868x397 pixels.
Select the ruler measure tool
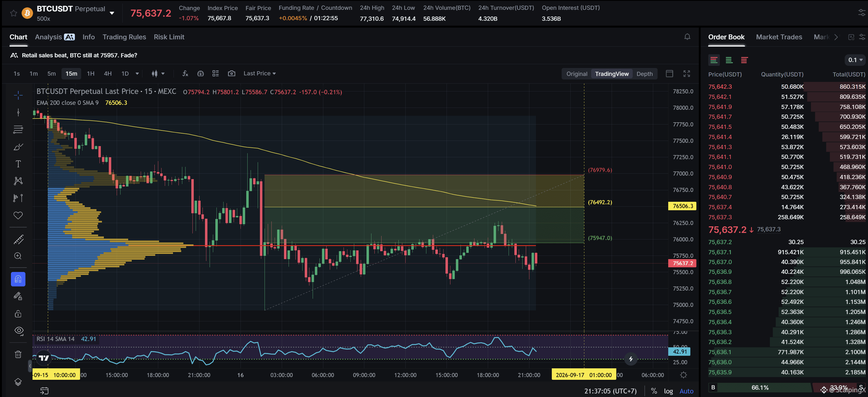[18, 239]
